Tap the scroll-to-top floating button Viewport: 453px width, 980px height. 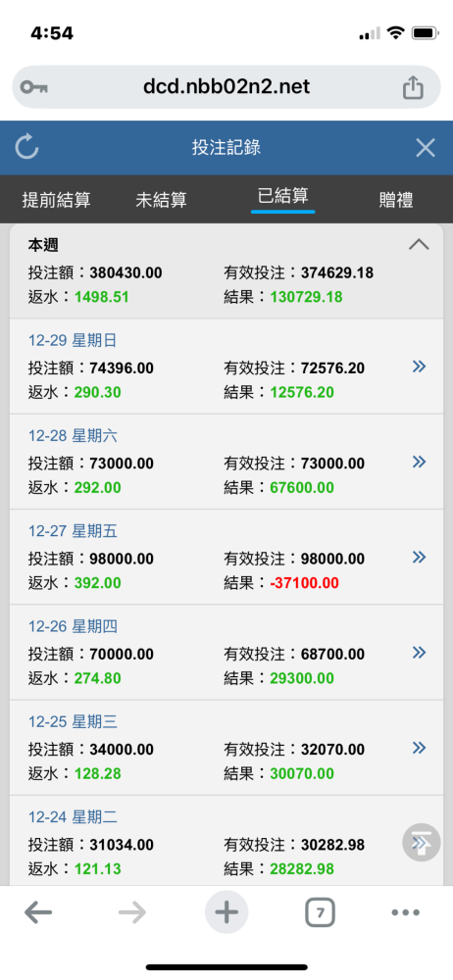tap(421, 843)
